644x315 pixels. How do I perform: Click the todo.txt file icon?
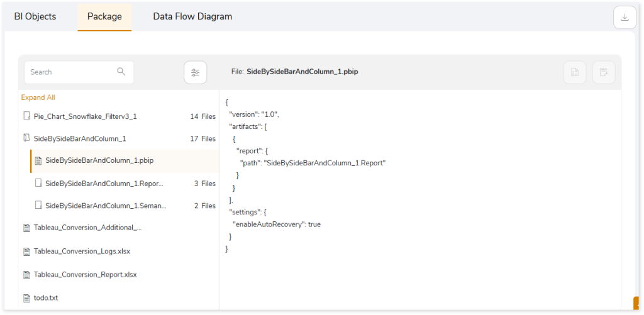point(26,298)
